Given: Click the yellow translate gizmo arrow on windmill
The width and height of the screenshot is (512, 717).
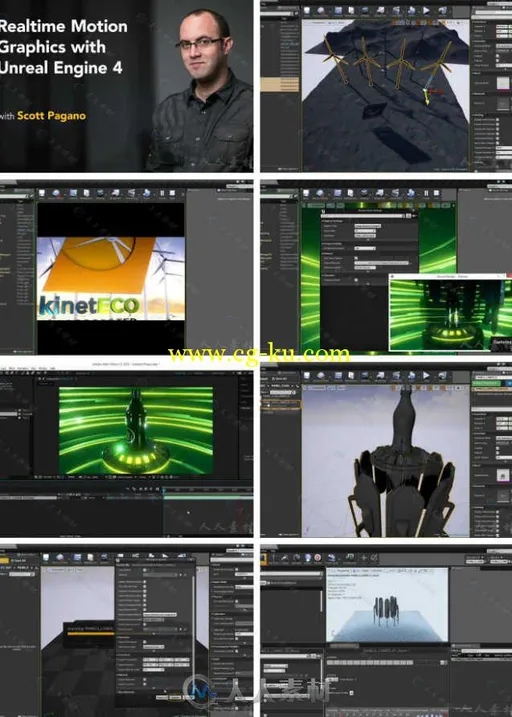Looking at the screenshot, I should click(x=427, y=98).
